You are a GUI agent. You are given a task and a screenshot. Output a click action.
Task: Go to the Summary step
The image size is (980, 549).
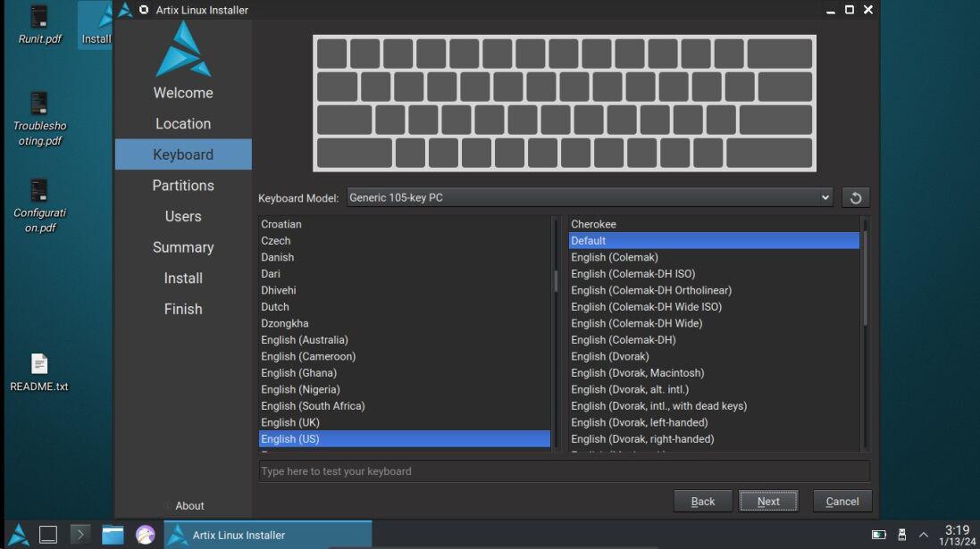click(183, 247)
